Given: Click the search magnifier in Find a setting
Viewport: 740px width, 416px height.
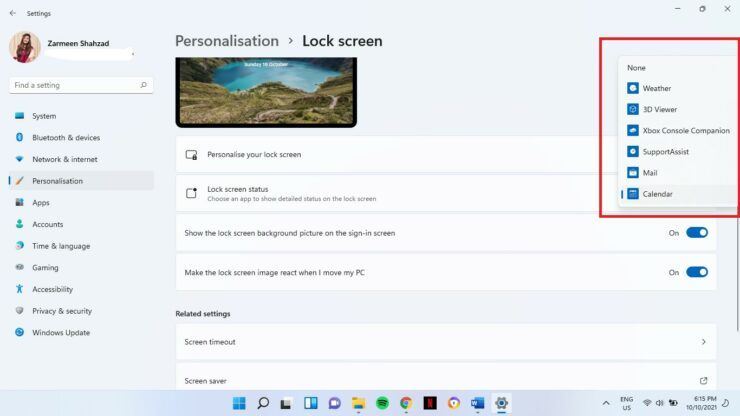Looking at the screenshot, I should tap(143, 85).
